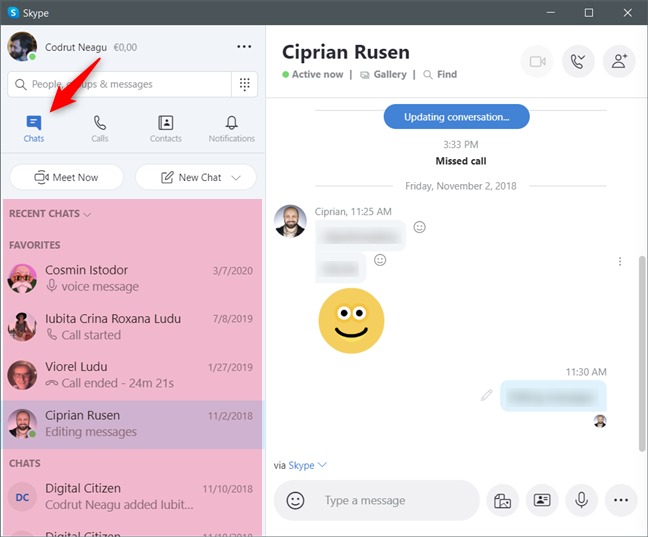React to Ciprian's second message
648x537 pixels.
380,260
